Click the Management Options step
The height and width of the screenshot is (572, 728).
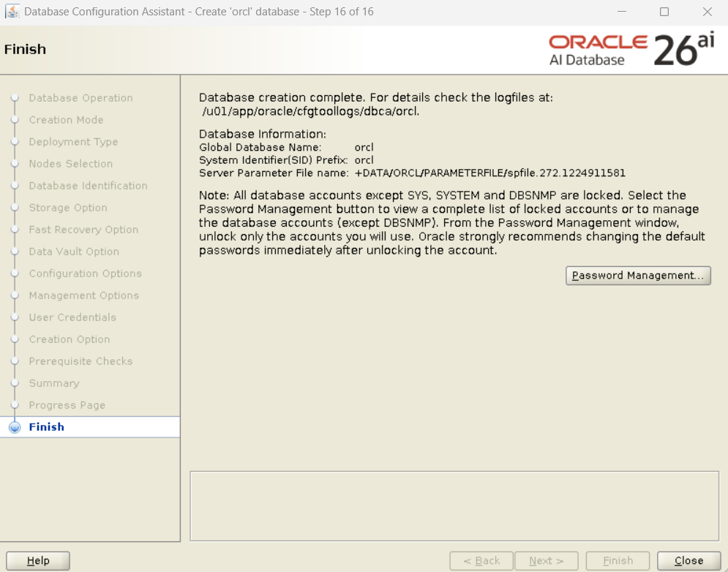pos(83,296)
